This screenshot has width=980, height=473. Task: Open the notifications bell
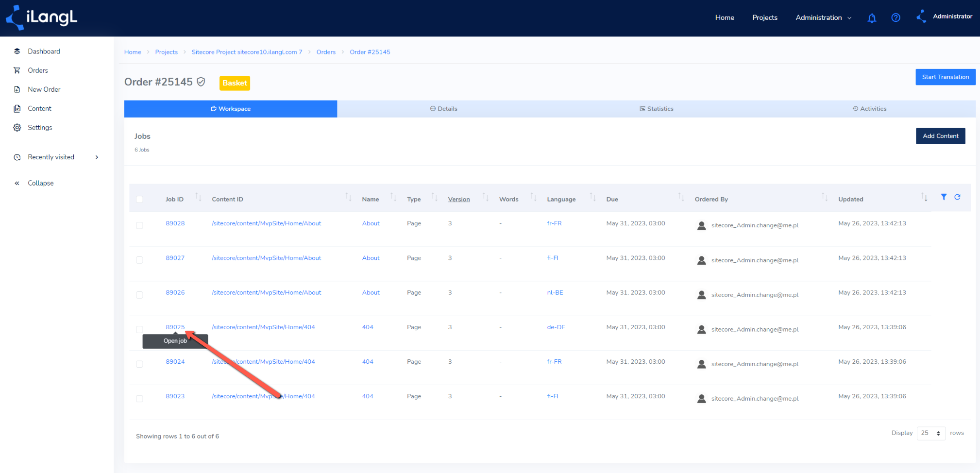click(x=872, y=18)
